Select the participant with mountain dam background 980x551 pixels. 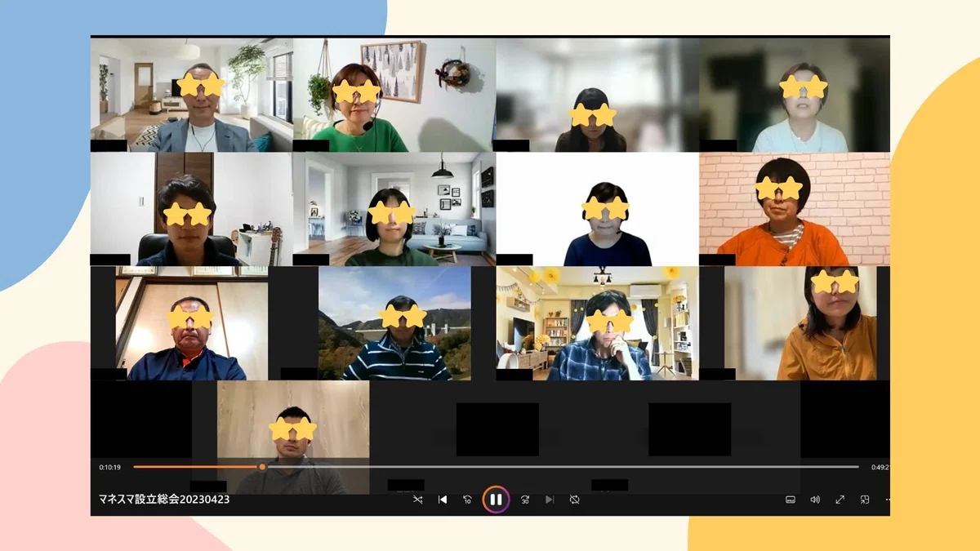[394, 323]
